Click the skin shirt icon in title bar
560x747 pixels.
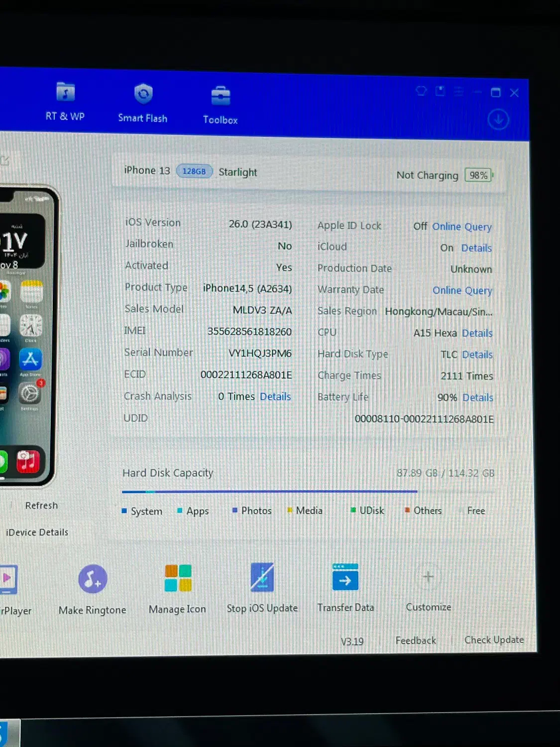pos(421,91)
